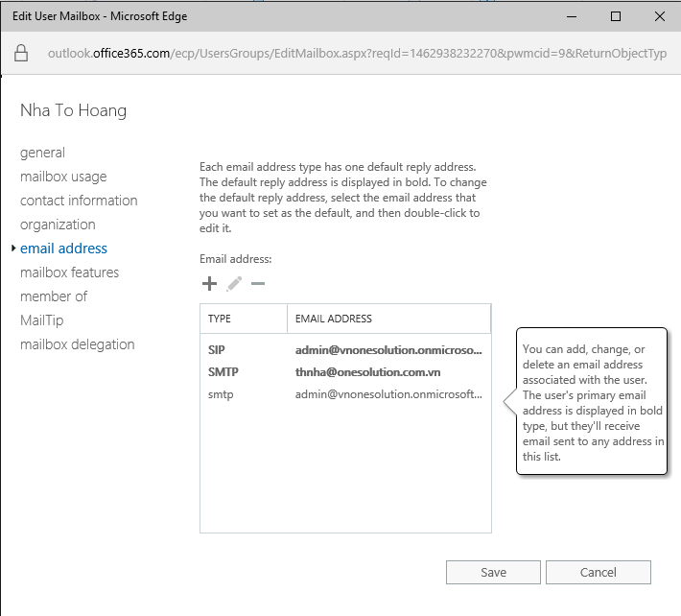
Task: Sort by the TYPE column header
Action: [243, 319]
